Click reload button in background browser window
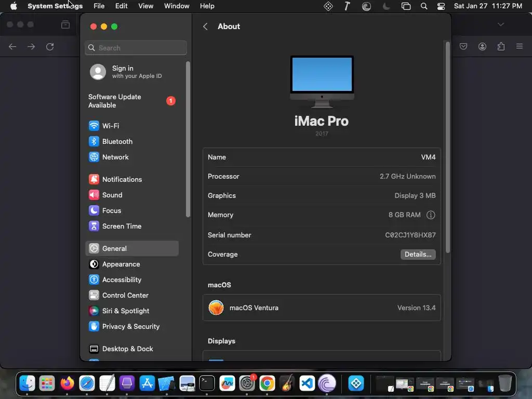Image resolution: width=532 pixels, height=399 pixels. pyautogui.click(x=50, y=46)
